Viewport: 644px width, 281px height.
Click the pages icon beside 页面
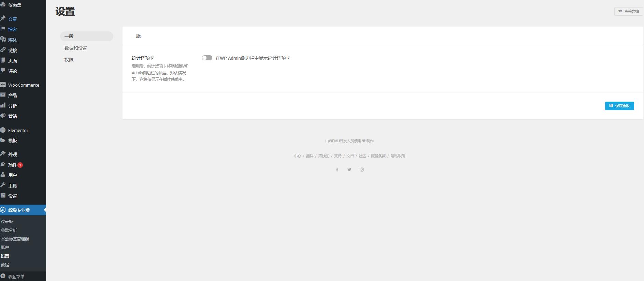tap(3, 60)
